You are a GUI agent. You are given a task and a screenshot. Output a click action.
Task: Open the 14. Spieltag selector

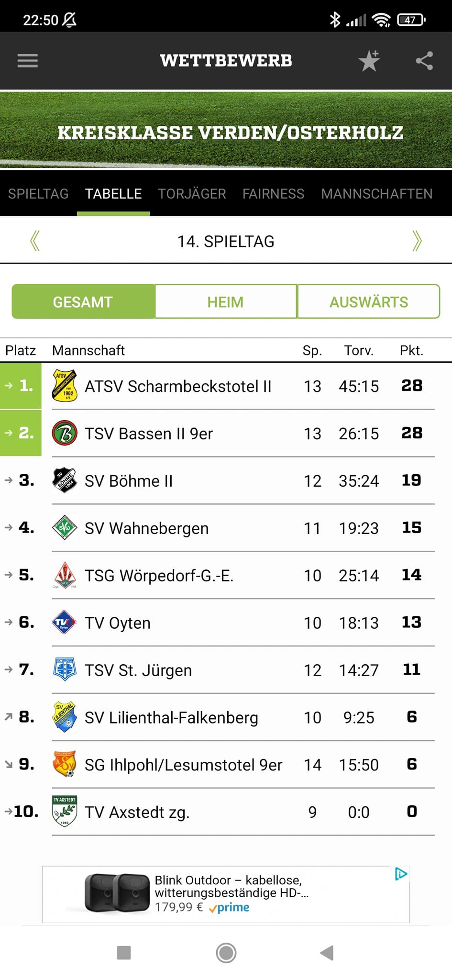[x=226, y=242]
